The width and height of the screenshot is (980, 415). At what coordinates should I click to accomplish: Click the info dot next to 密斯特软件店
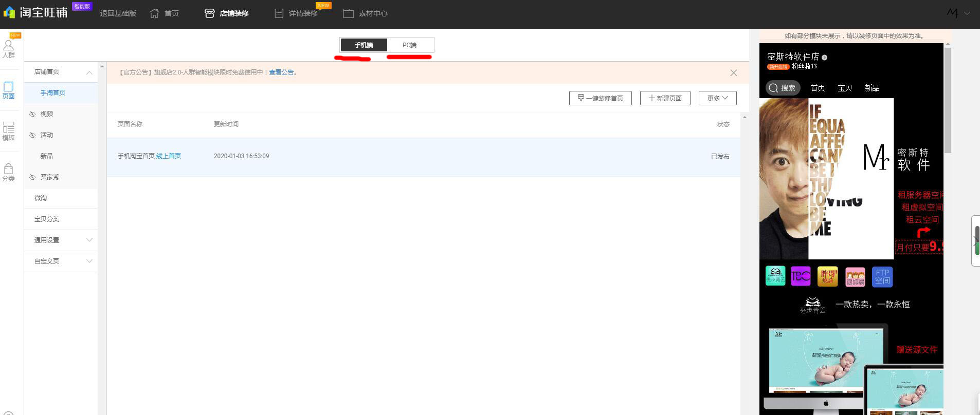(x=825, y=58)
